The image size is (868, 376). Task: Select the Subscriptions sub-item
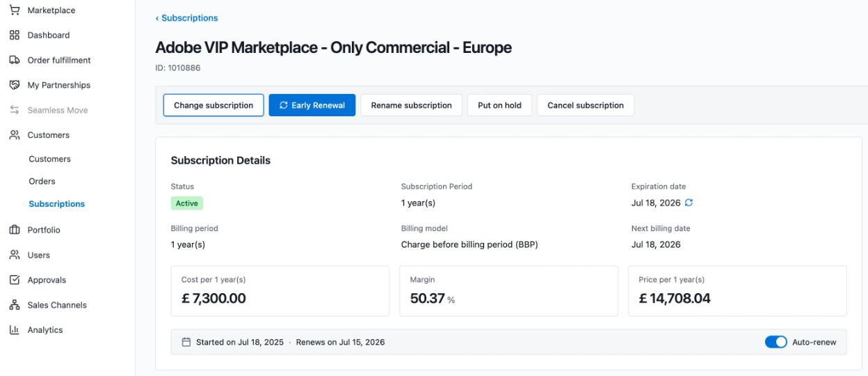point(56,204)
